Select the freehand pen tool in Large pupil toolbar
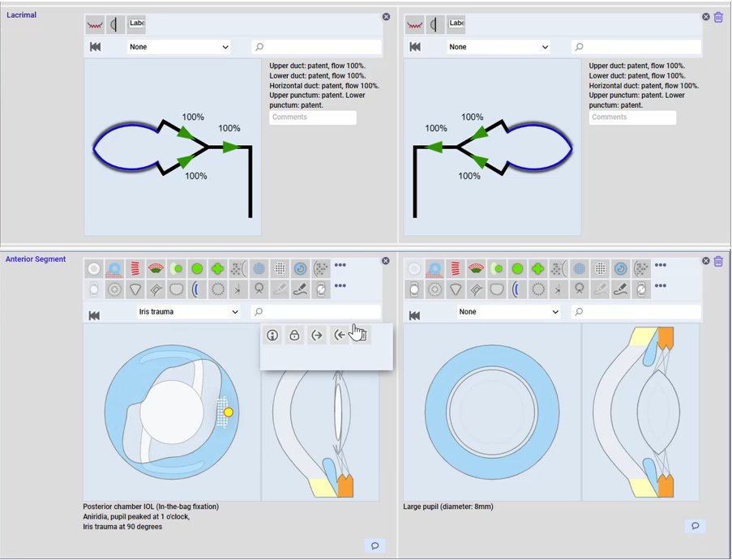This screenshot has width=732, height=560. 620,289
